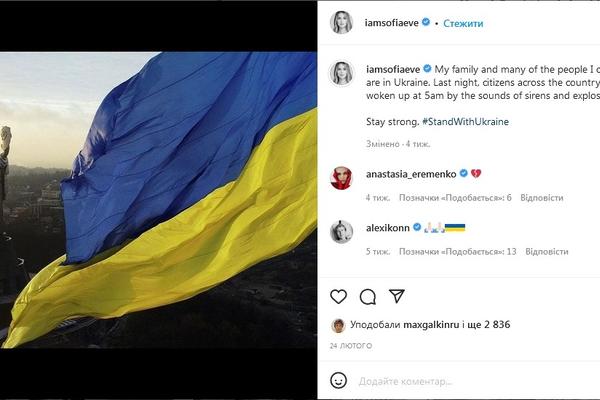Click maxgalkinru small avatar near likes
Image resolution: width=600 pixels, height=400 pixels.
coord(338,325)
